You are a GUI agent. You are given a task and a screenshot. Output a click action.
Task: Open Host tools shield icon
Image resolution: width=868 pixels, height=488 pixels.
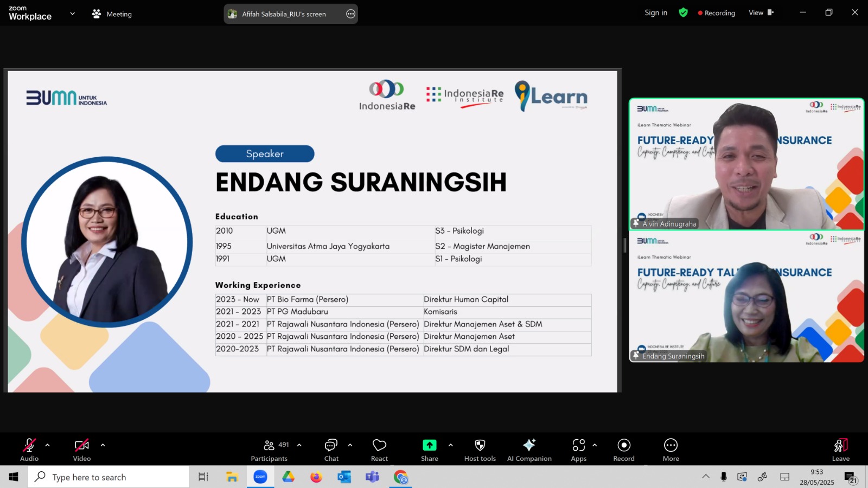pyautogui.click(x=480, y=450)
